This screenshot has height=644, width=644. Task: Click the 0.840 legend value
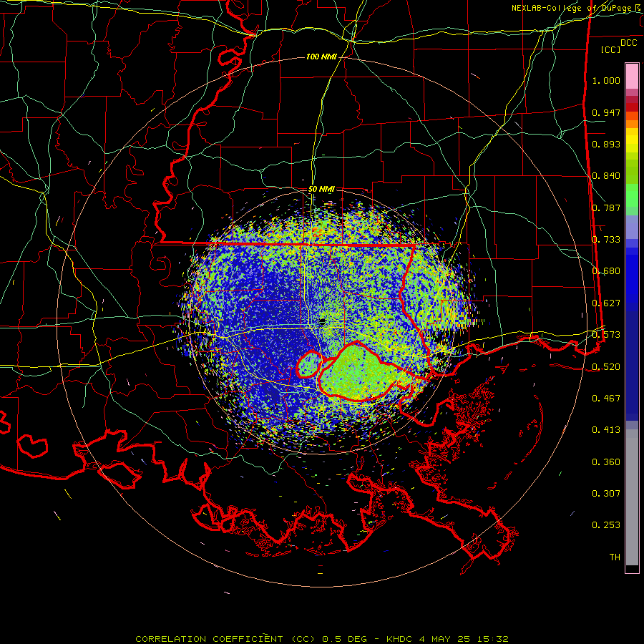606,176
